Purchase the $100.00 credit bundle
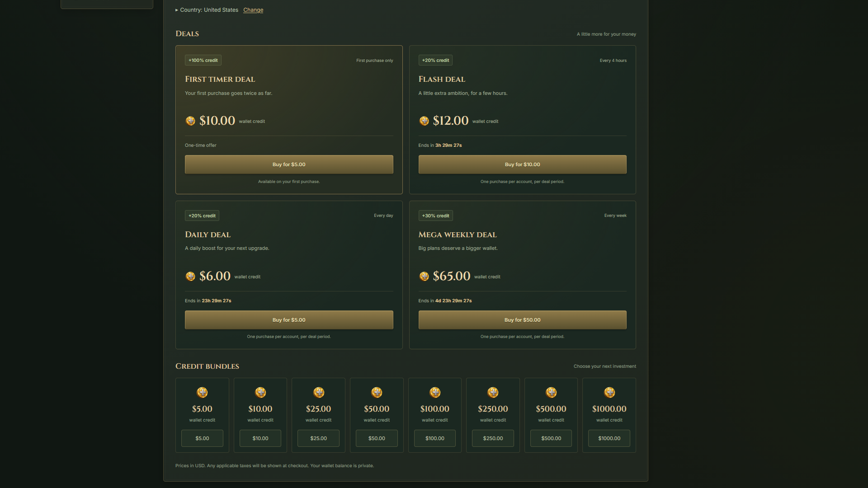Image resolution: width=868 pixels, height=488 pixels. 435,438
